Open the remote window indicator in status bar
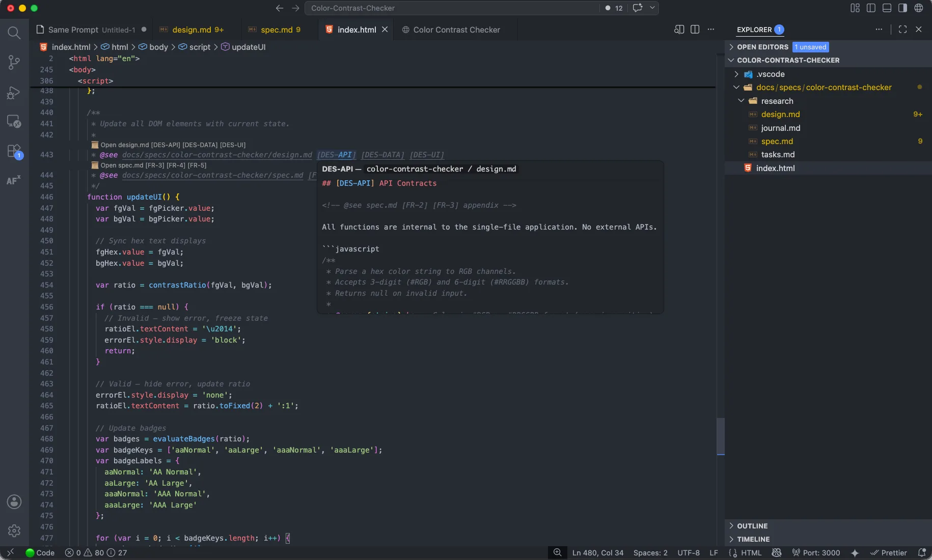This screenshot has width=932, height=560. [10, 553]
